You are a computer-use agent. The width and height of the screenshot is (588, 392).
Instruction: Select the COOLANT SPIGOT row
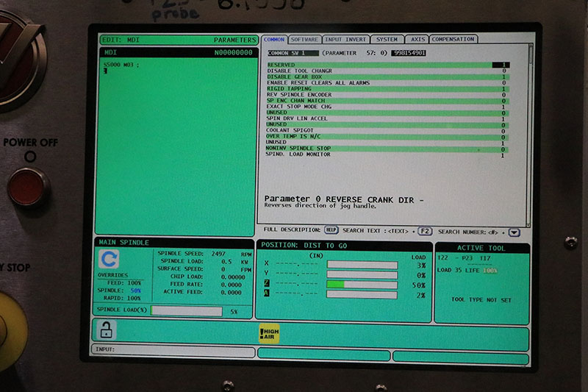tap(387, 130)
